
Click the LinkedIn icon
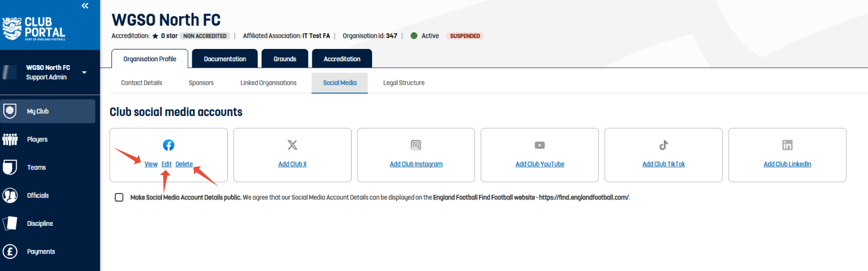(787, 145)
